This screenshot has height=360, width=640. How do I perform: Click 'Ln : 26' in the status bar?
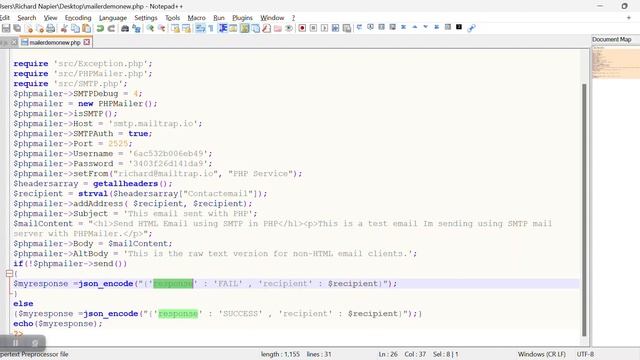pos(388,354)
